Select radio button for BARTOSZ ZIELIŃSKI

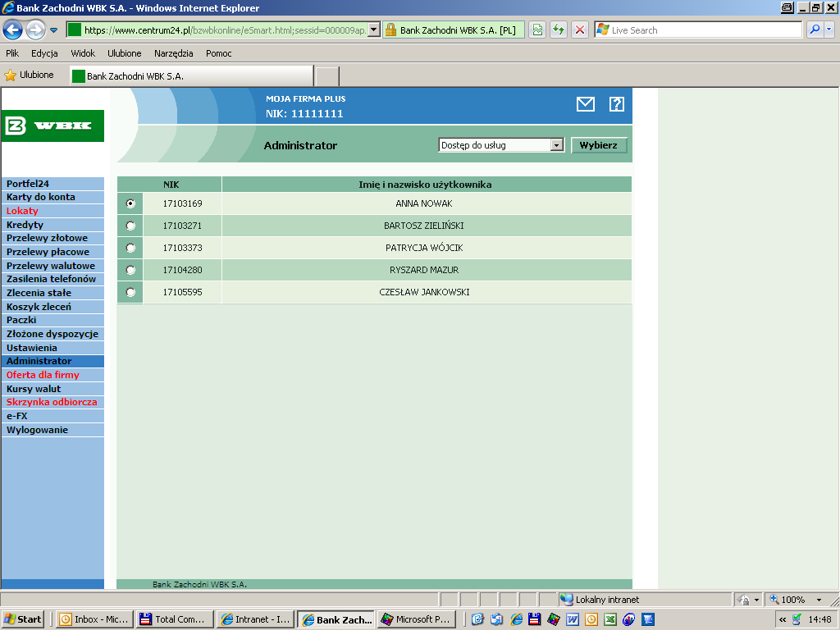pyautogui.click(x=130, y=226)
